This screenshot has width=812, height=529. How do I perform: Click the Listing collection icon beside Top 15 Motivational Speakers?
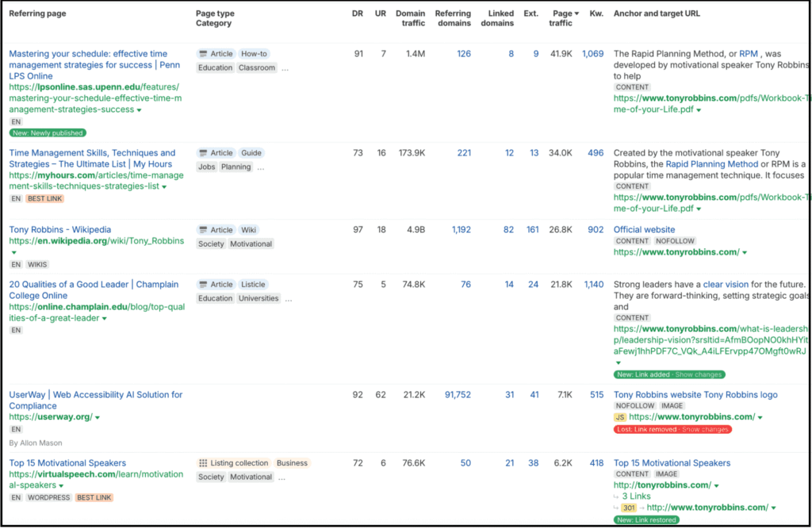coord(204,462)
